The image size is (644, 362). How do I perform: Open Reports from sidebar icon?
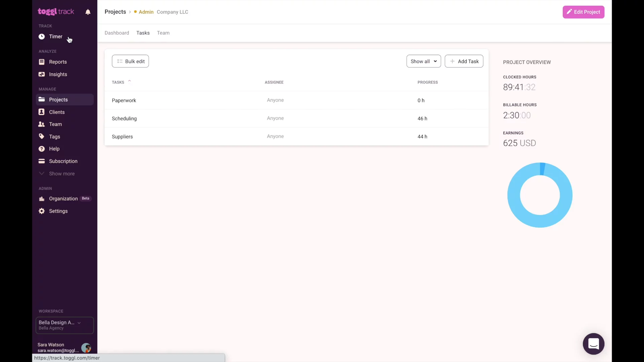click(42, 62)
